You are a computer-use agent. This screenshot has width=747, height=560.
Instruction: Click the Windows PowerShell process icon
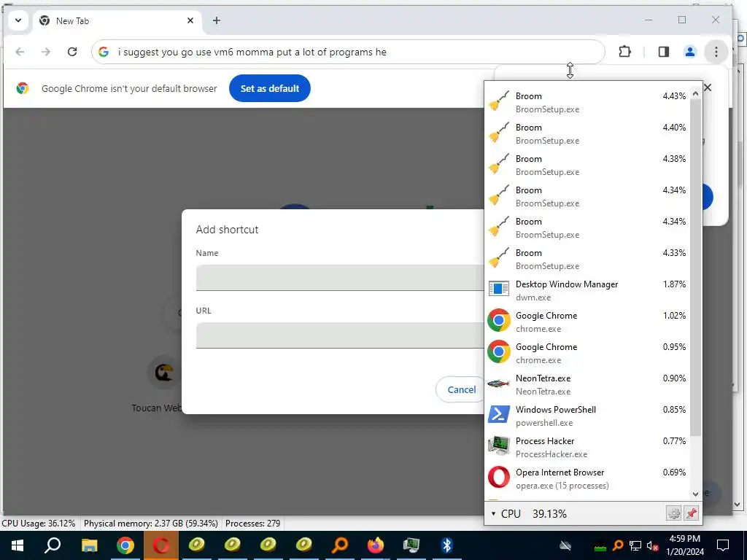click(499, 415)
